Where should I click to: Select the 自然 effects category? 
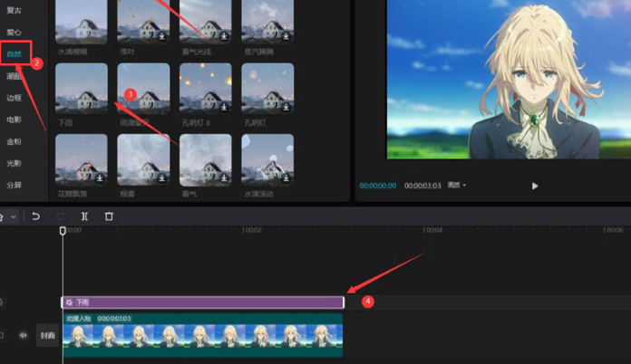pyautogui.click(x=15, y=53)
